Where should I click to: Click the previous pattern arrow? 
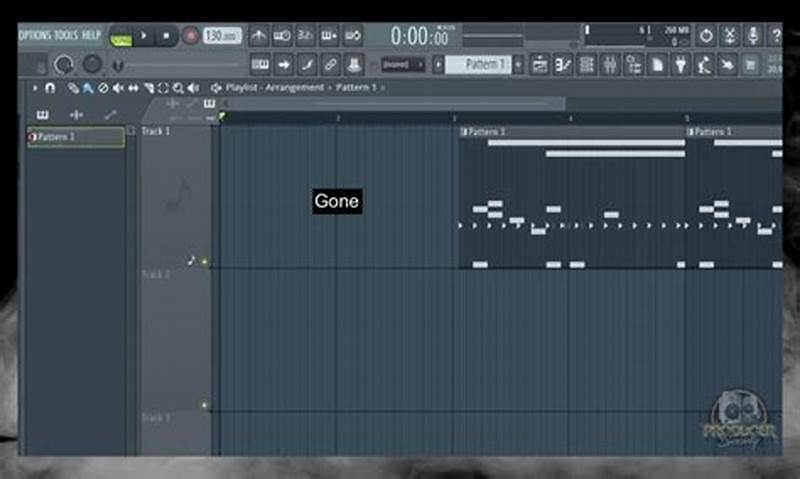tap(438, 65)
